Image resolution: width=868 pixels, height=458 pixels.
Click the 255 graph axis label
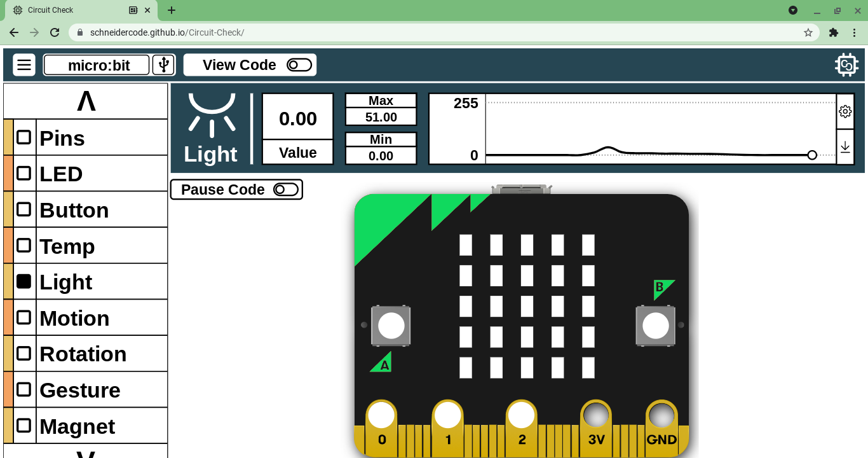[466, 103]
